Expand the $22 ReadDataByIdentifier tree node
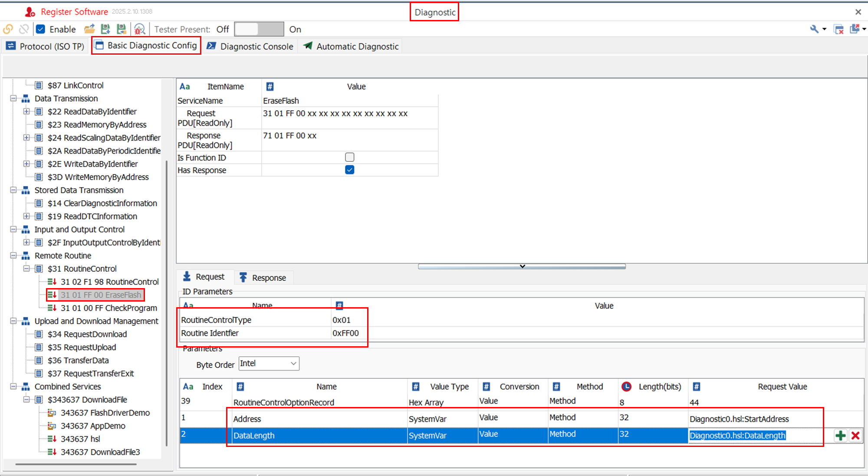The width and height of the screenshot is (868, 476). point(26,112)
